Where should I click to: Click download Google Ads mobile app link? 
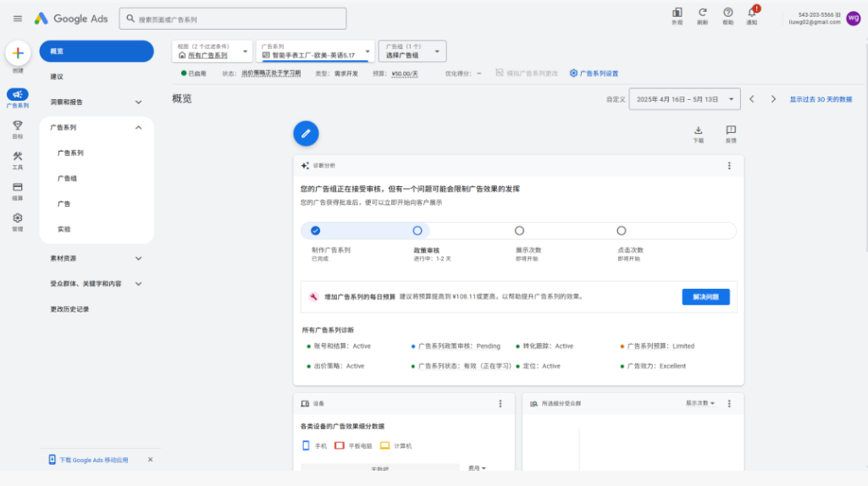pyautogui.click(x=93, y=460)
